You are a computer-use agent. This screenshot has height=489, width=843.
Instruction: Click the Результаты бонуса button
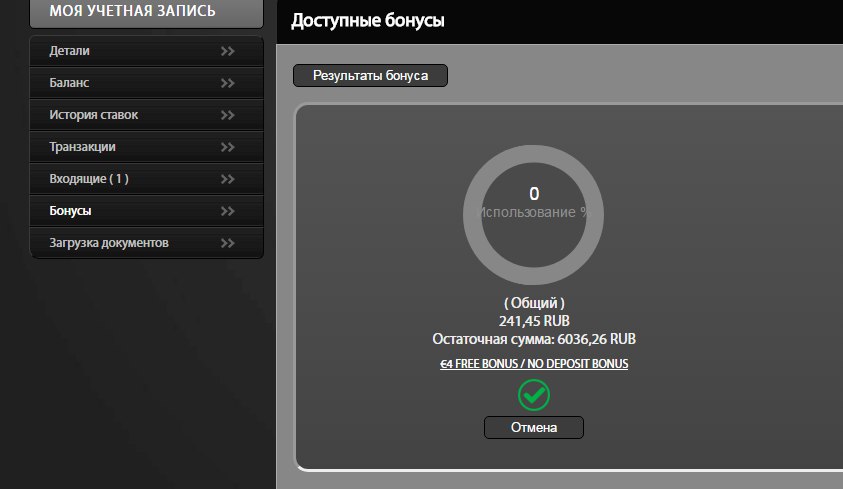coord(370,76)
